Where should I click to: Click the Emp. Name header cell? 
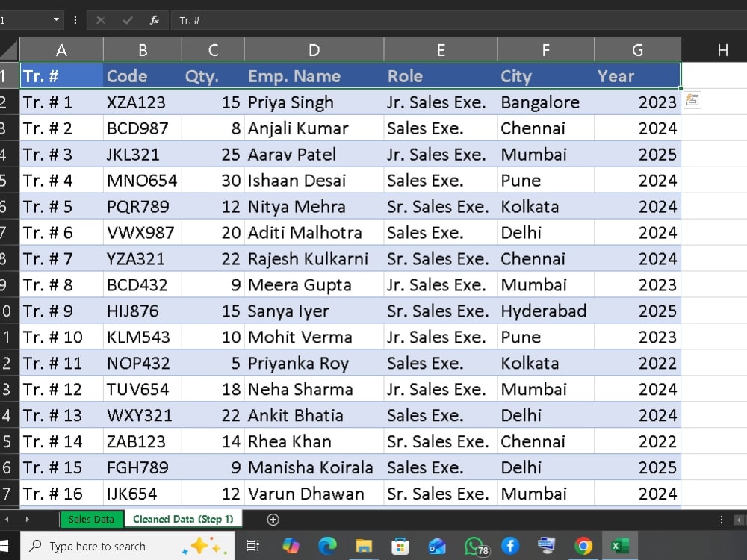click(x=314, y=76)
